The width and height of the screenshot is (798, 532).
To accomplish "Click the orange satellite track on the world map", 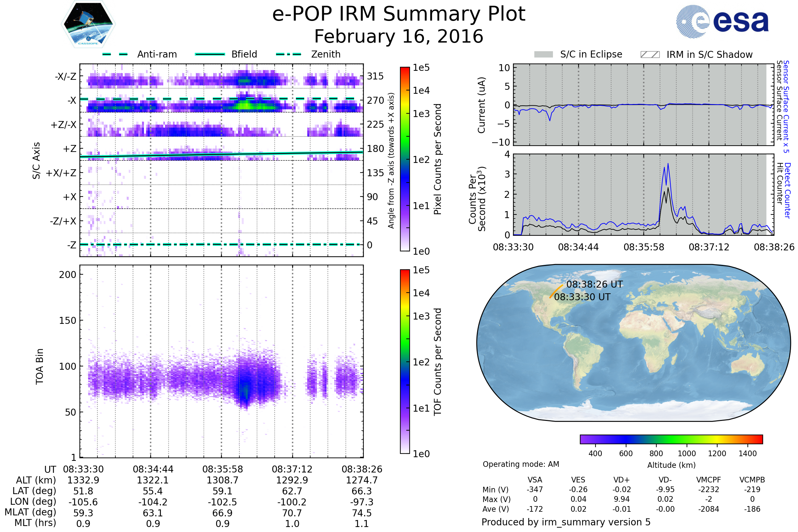I will tap(556, 292).
